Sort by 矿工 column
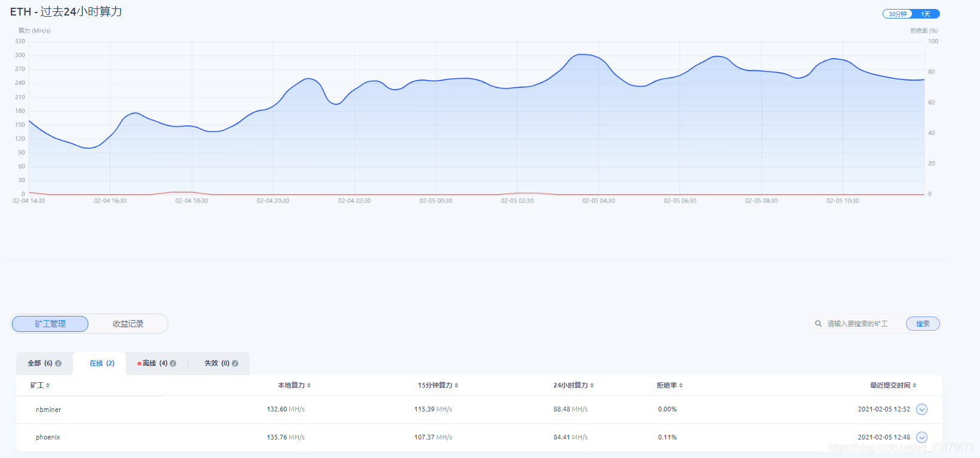The height and width of the screenshot is (458, 980). coord(40,385)
